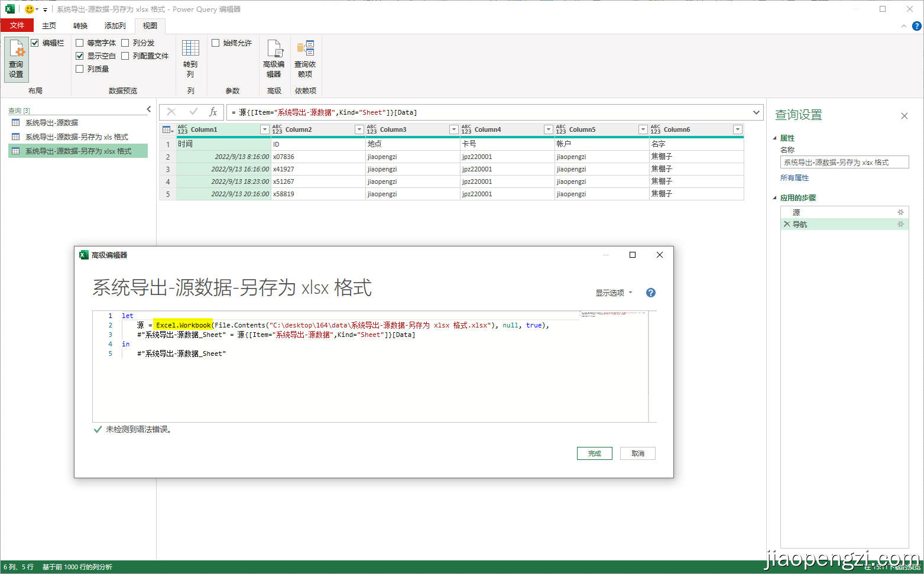Switch to the 转换 ribbon tab
Viewport: 924px width, 574px height.
click(x=80, y=25)
